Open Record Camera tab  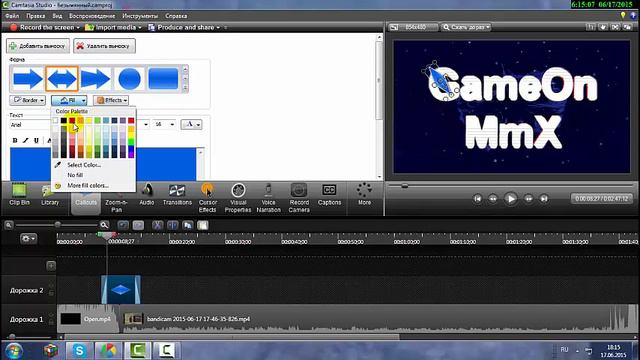pos(299,198)
